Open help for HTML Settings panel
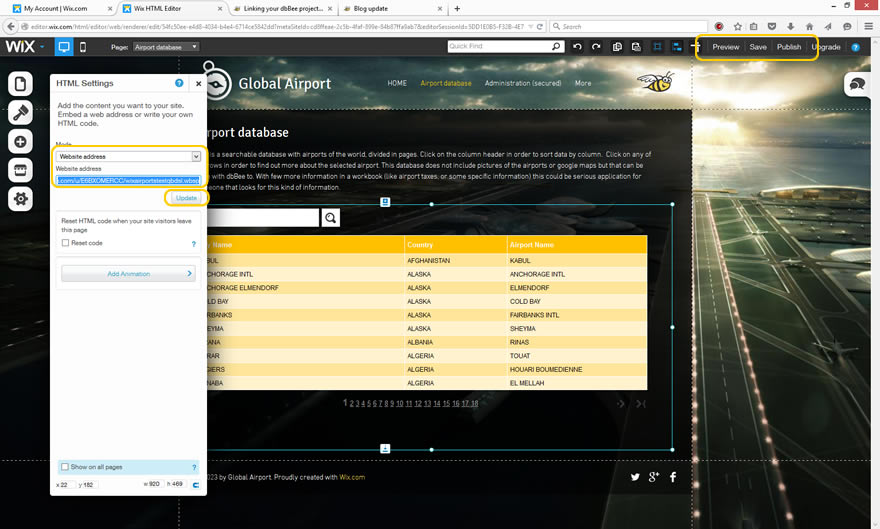The height and width of the screenshot is (529, 880). (179, 84)
